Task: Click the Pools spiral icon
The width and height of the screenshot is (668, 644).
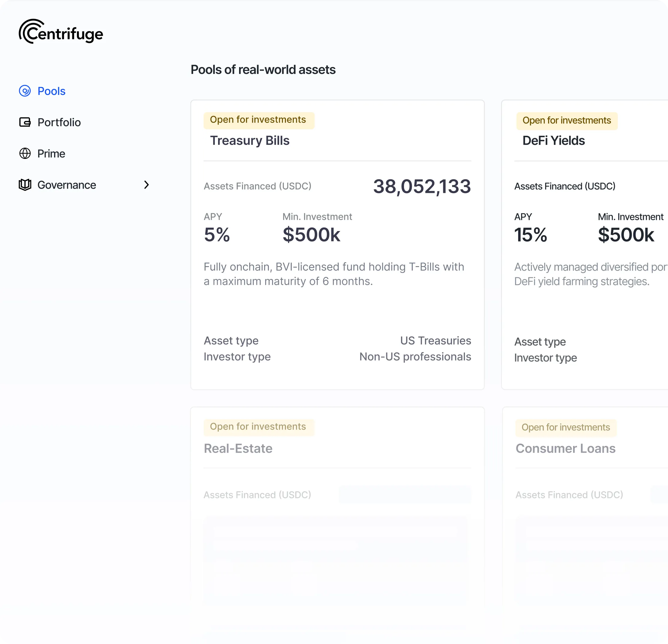Action: tap(25, 91)
